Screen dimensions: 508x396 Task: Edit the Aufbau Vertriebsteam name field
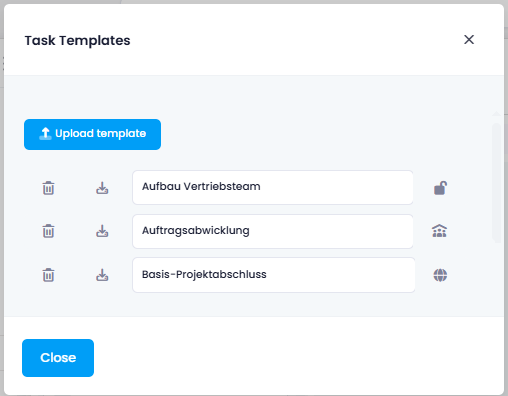pos(273,187)
